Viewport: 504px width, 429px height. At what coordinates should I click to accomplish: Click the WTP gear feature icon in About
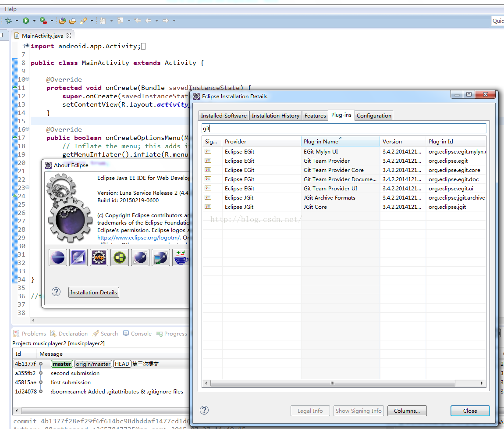(x=99, y=257)
